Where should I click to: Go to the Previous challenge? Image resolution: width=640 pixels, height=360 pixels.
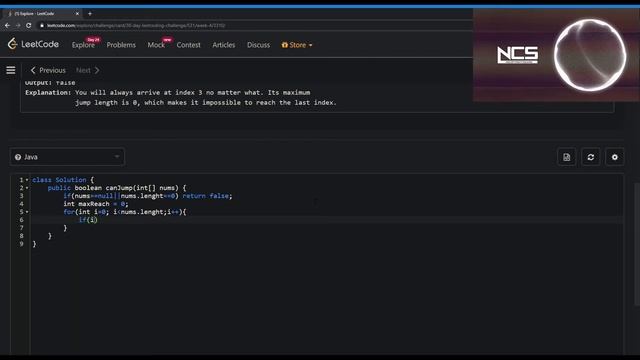coord(48,70)
